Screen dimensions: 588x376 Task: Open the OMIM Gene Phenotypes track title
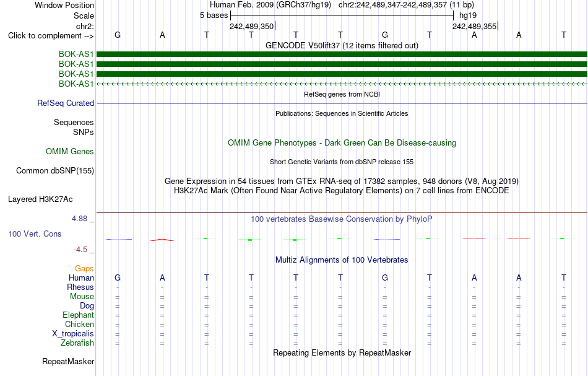click(342, 143)
